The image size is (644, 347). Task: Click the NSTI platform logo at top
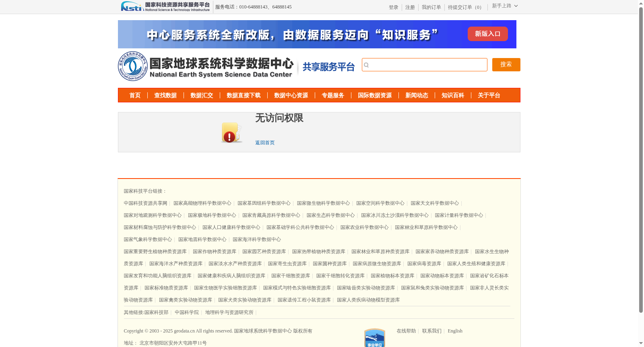[x=165, y=6]
